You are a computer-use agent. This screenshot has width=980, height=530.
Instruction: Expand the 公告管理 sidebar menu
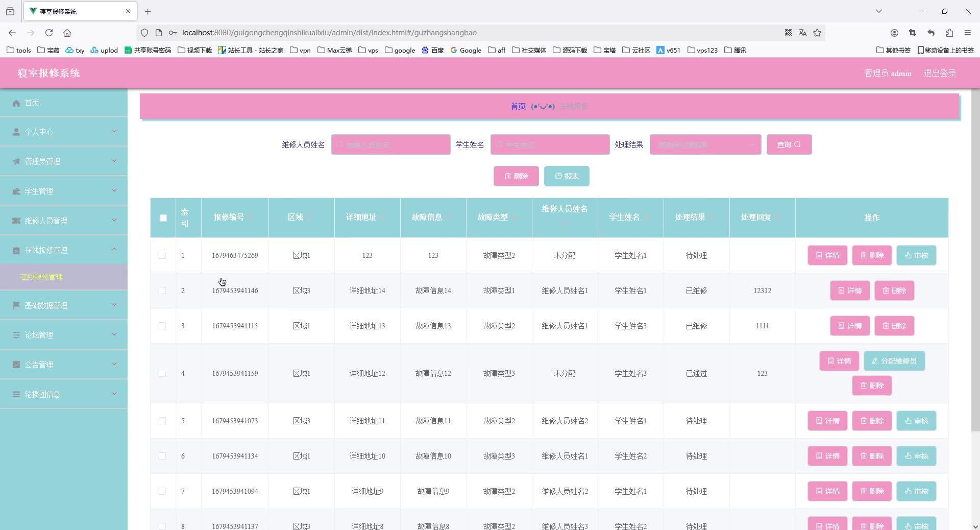pos(64,365)
